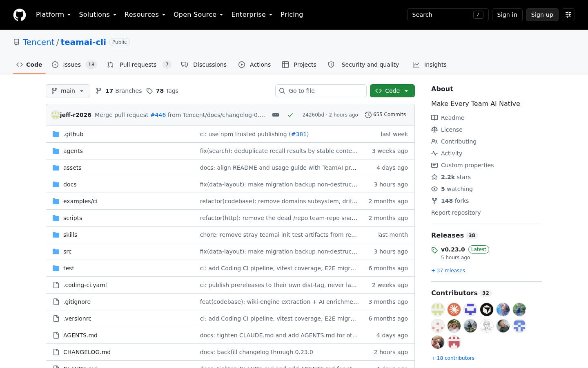
Task: Open the 655 Commits history link
Action: click(385, 115)
